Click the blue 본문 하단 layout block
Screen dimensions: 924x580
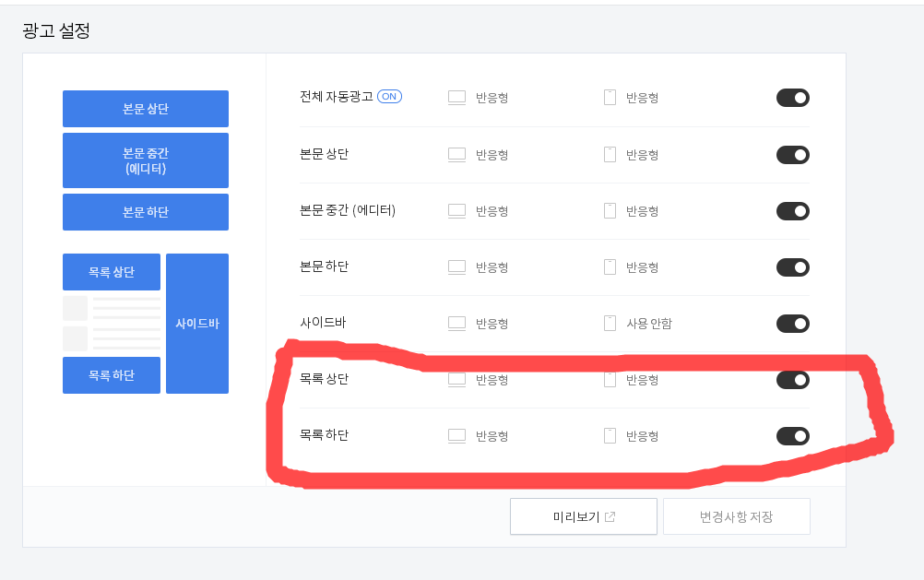click(x=146, y=212)
